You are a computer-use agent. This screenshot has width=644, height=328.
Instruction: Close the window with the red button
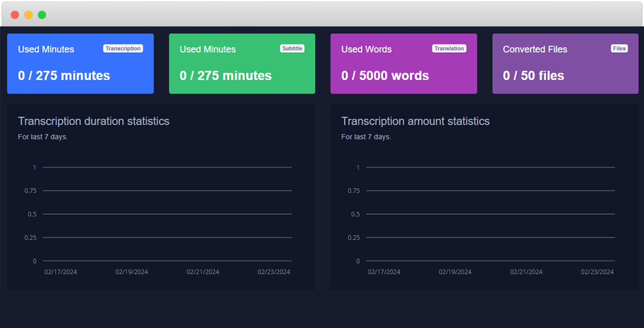point(15,14)
